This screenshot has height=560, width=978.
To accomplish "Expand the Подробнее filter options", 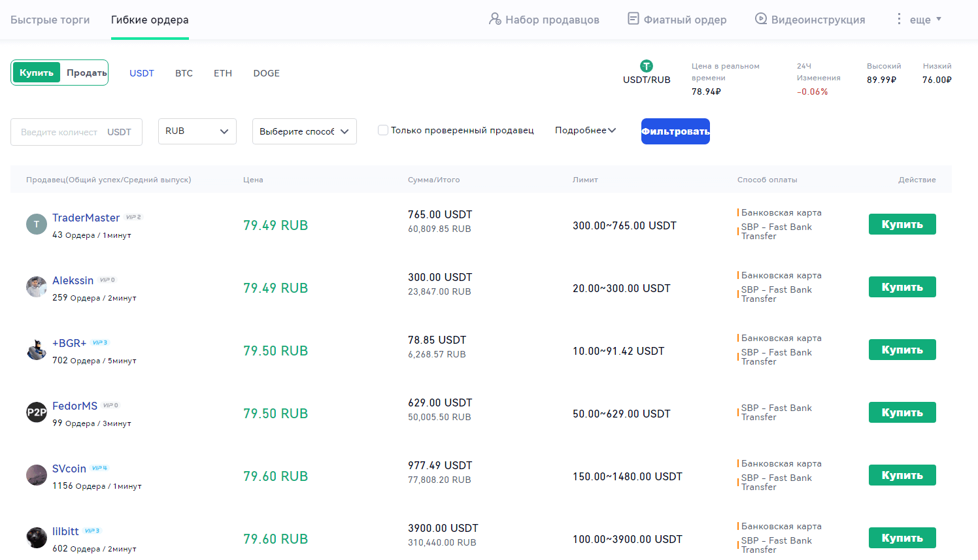I will pyautogui.click(x=585, y=131).
